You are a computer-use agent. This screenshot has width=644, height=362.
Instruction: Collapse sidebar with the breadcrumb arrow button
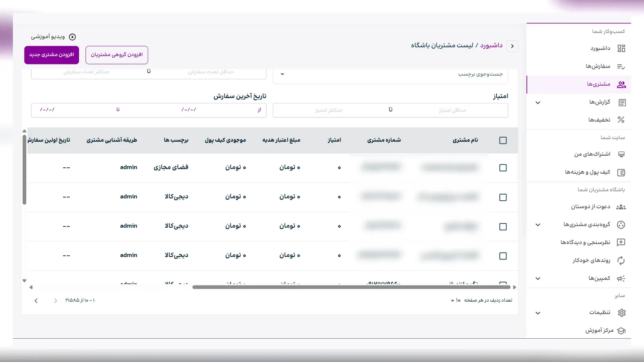(512, 46)
